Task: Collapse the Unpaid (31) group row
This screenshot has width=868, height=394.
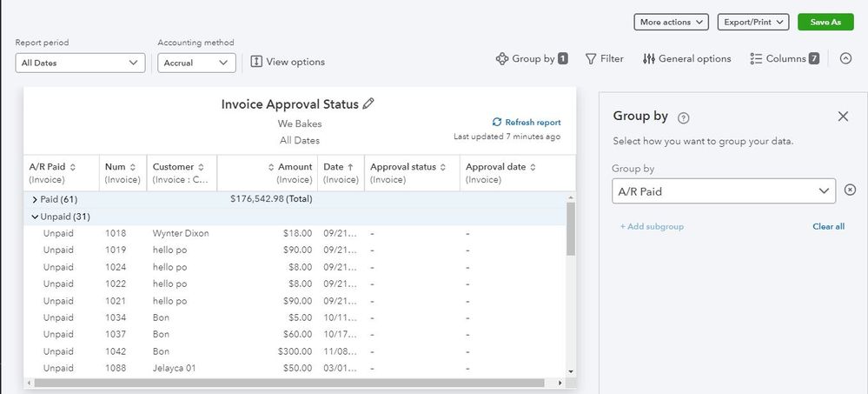Action: (35, 217)
